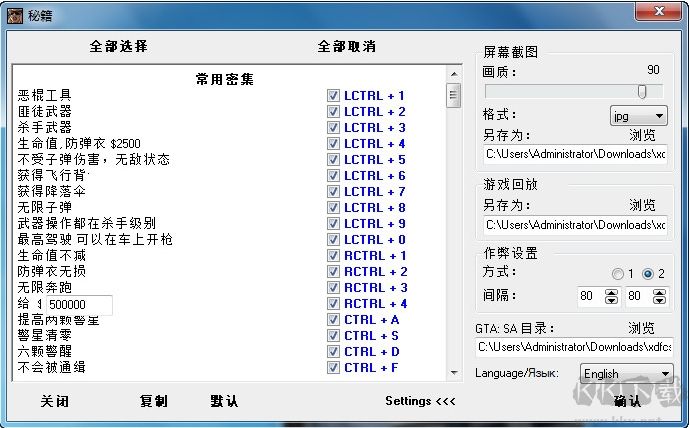Click 浏览 browse under 游戏回放
This screenshot has width=689, height=428.
point(642,205)
